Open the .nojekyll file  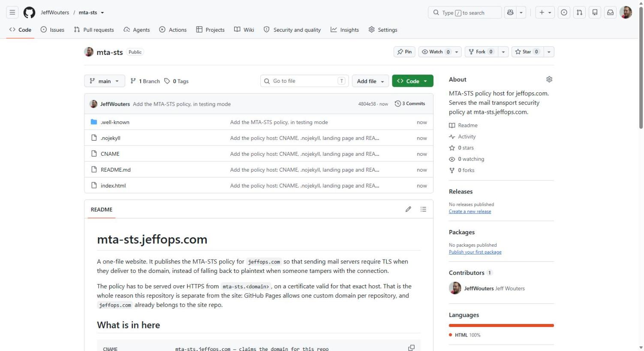111,138
